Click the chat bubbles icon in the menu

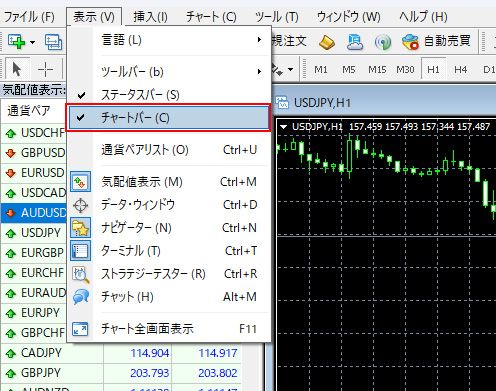[x=80, y=297]
